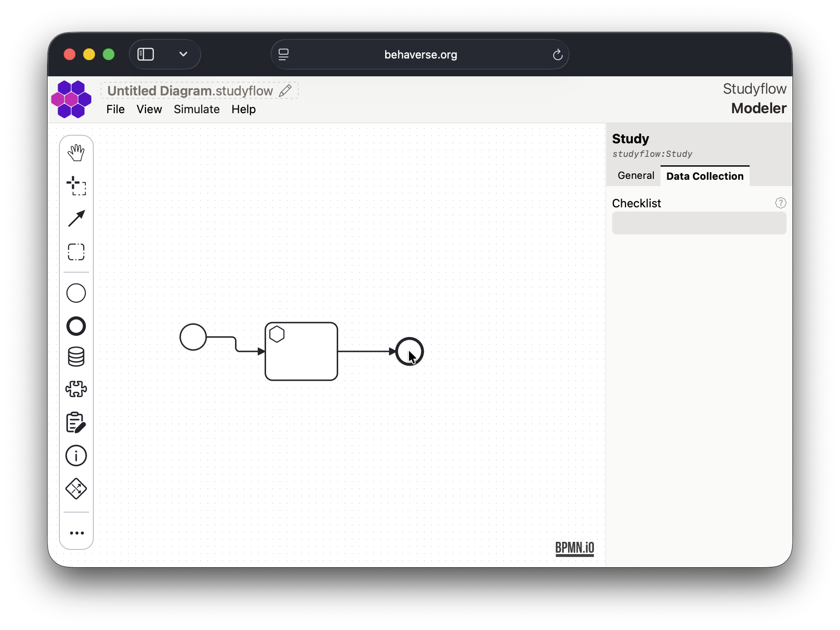Select the info circle element icon

[x=76, y=456]
